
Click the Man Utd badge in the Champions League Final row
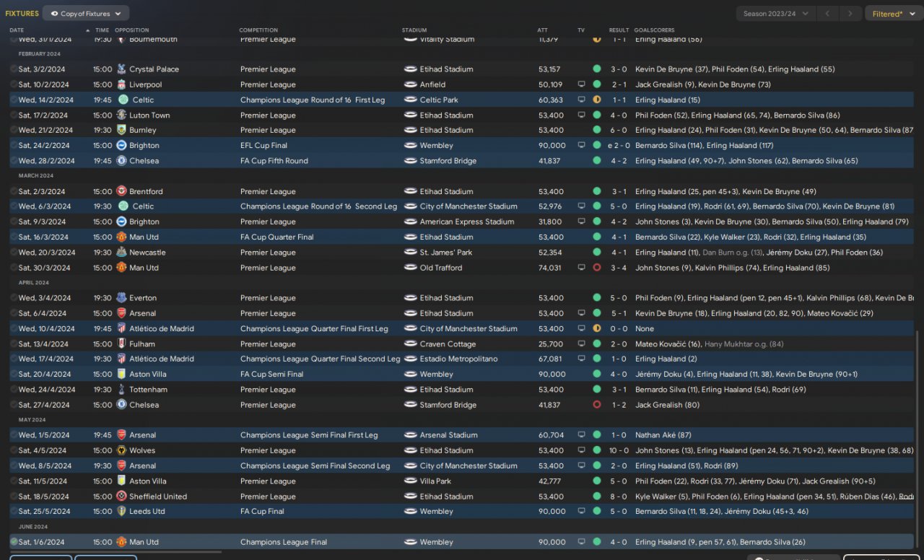pos(122,542)
